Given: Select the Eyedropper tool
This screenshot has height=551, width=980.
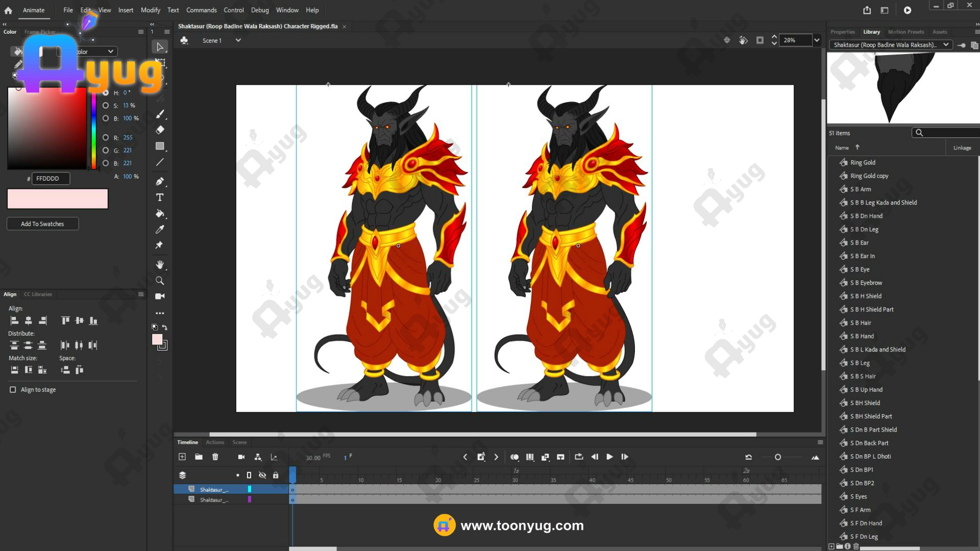Looking at the screenshot, I should tap(160, 230).
